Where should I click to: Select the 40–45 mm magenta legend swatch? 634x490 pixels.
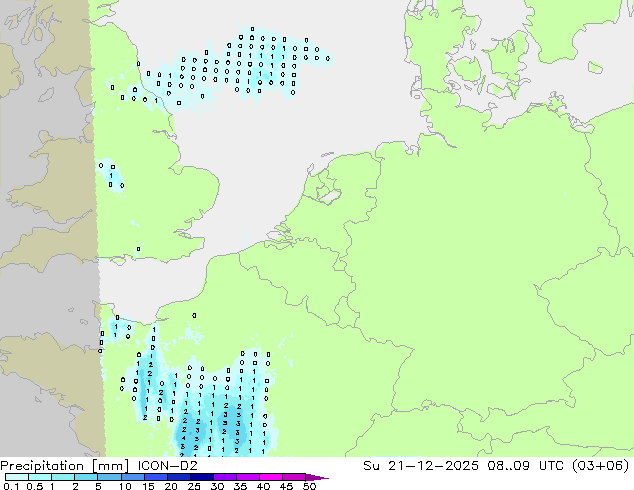click(271, 477)
